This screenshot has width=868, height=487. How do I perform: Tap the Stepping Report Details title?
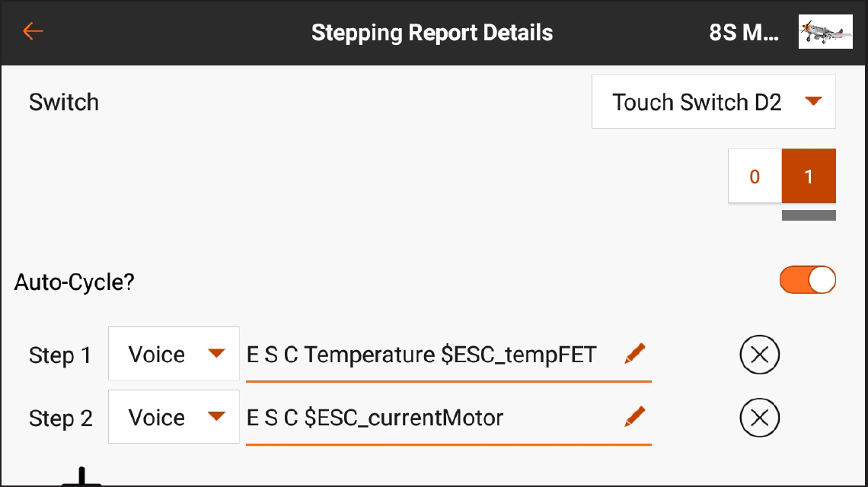click(432, 32)
